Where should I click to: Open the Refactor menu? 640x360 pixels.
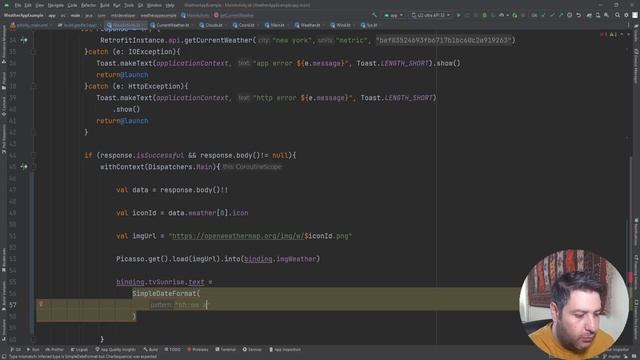click(x=88, y=5)
